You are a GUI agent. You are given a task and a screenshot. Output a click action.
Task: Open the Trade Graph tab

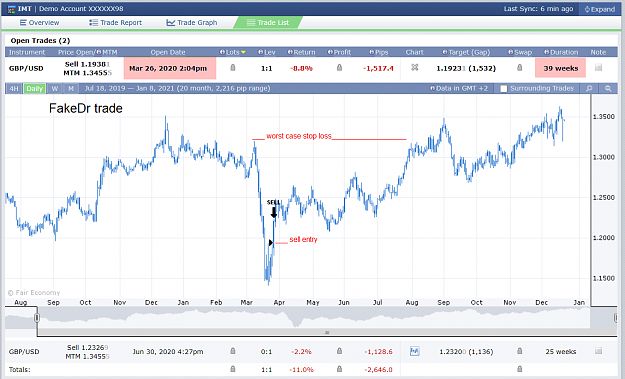tap(192, 23)
